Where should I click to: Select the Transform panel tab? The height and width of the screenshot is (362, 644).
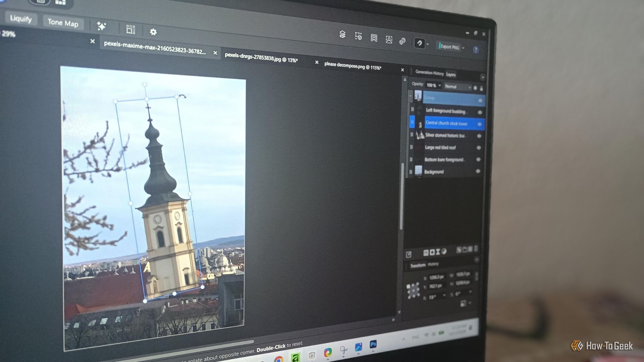pyautogui.click(x=418, y=265)
